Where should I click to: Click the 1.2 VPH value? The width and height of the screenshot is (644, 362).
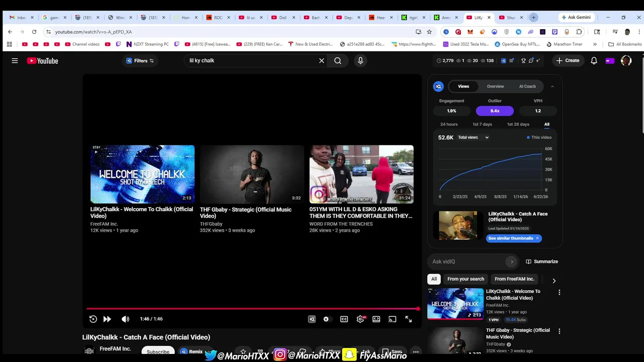[538, 111]
